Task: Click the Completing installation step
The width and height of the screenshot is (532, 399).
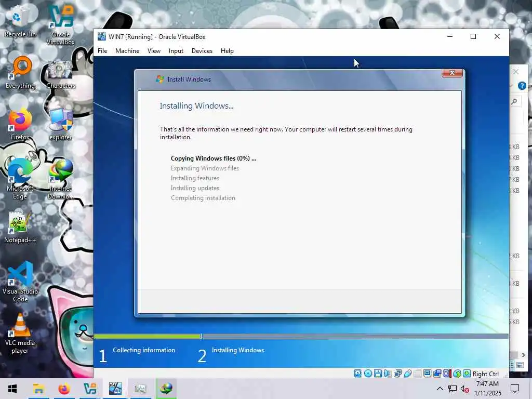Action: [x=203, y=198]
